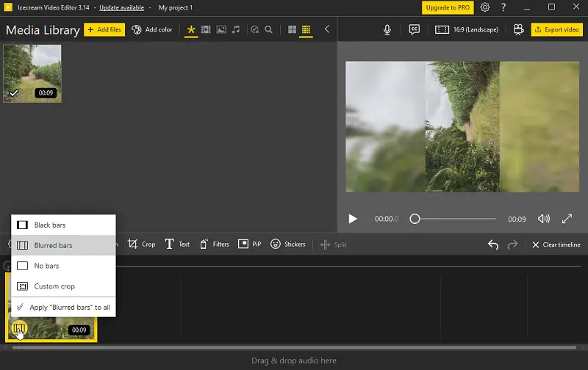The width and height of the screenshot is (588, 370).
Task: Click the unused files check-circle icon
Action: pyautogui.click(x=254, y=29)
